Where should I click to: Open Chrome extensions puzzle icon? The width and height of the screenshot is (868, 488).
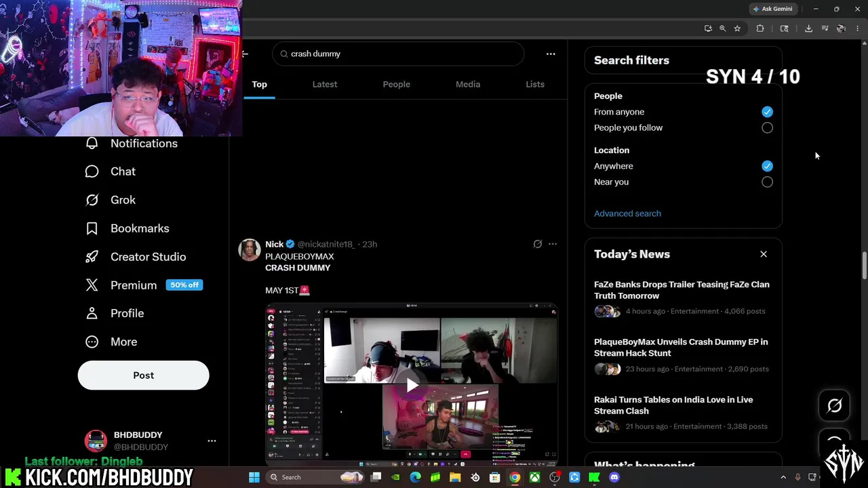pyautogui.click(x=760, y=28)
